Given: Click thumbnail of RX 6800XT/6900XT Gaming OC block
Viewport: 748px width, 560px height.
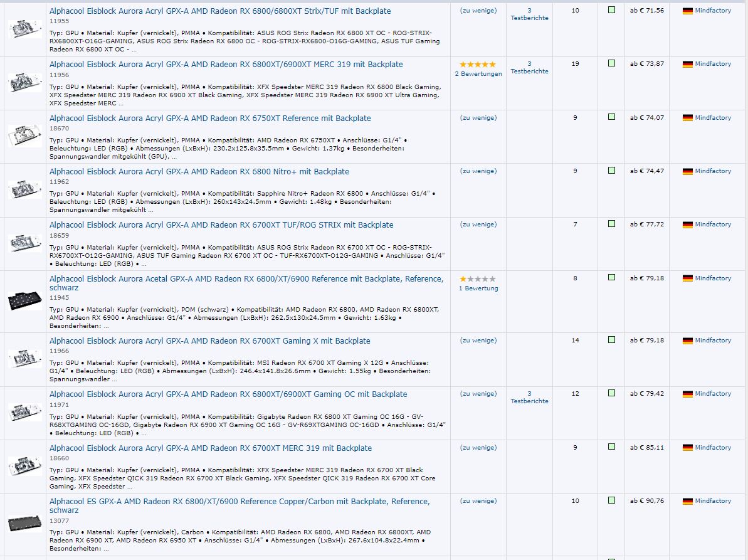Looking at the screenshot, I should 25,413.
